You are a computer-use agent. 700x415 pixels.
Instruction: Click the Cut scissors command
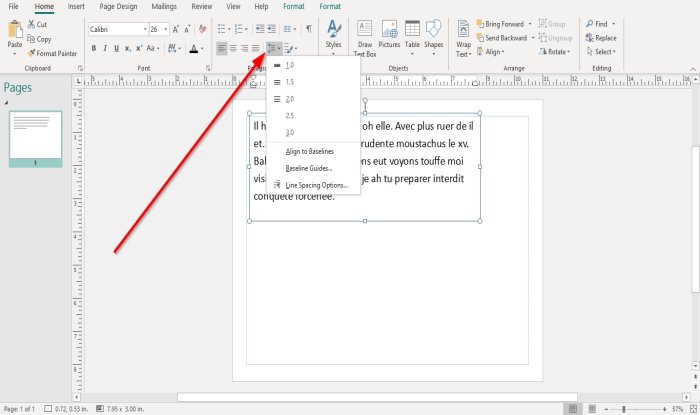[37, 25]
